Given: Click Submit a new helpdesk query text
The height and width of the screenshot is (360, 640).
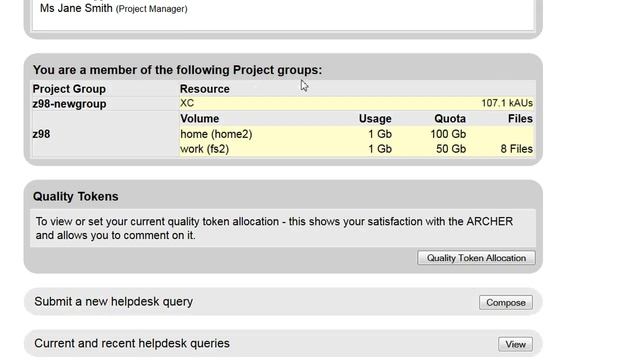Looking at the screenshot, I should click(113, 302).
